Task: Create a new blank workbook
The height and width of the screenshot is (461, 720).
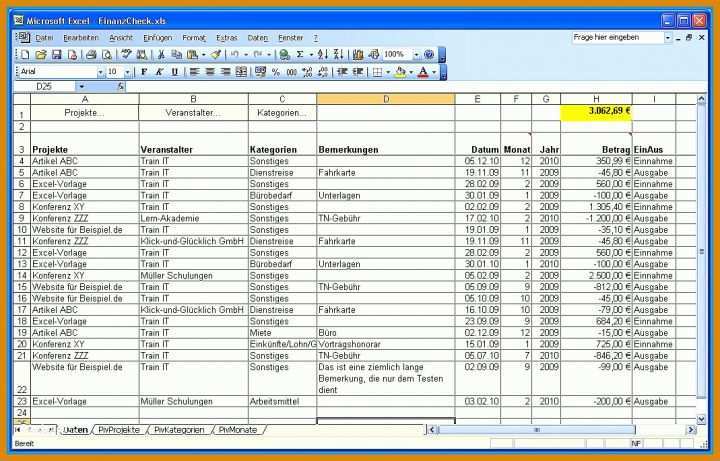Action: 25,55
